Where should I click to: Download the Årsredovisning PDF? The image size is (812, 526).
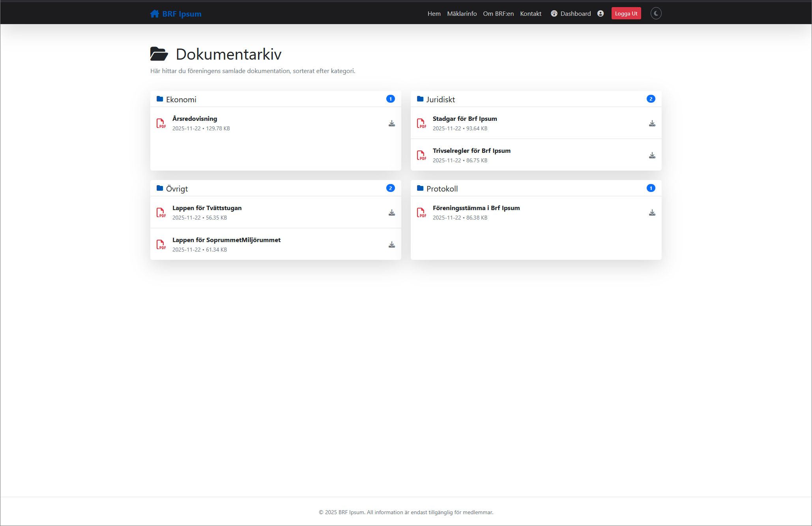(391, 124)
